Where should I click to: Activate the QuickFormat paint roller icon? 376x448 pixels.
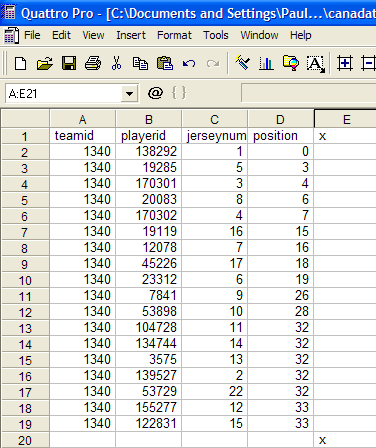click(x=242, y=63)
